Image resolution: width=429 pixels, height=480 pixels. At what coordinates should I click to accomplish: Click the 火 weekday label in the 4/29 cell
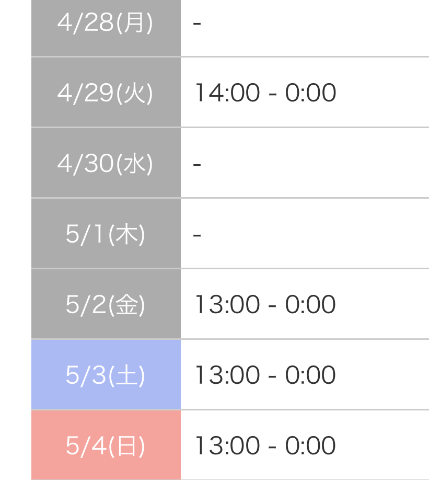[x=135, y=93]
